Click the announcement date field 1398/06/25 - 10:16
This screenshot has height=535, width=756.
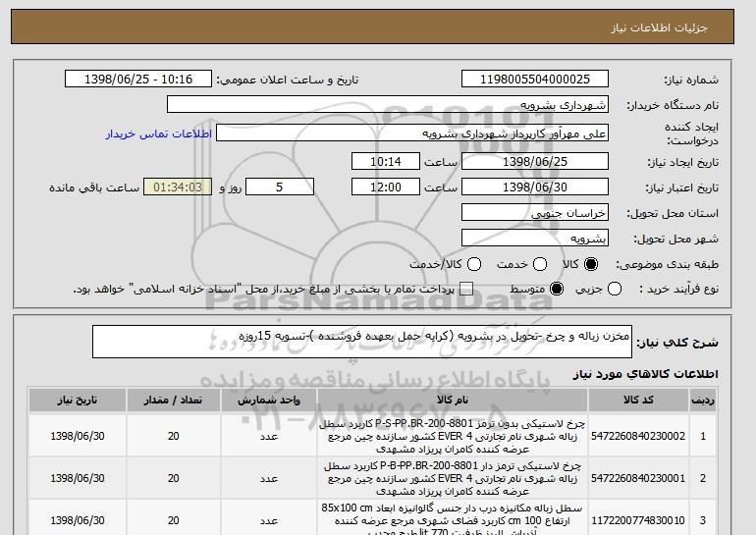[x=138, y=80]
